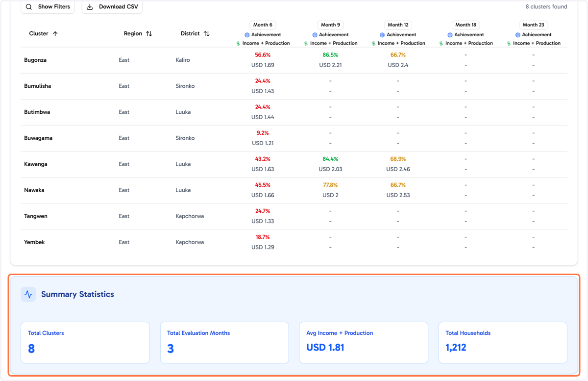
Task: Click the Achievement target icon under Month 23
Action: 518,35
